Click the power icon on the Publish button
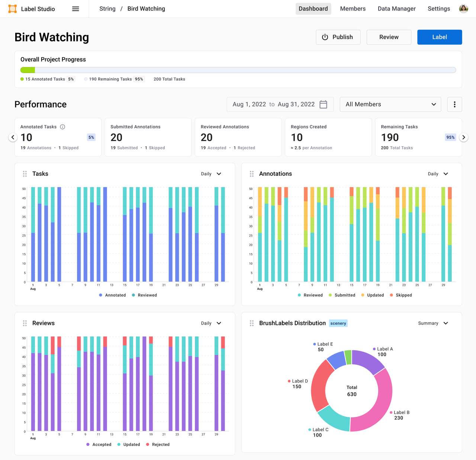The width and height of the screenshot is (476, 460). [325, 37]
